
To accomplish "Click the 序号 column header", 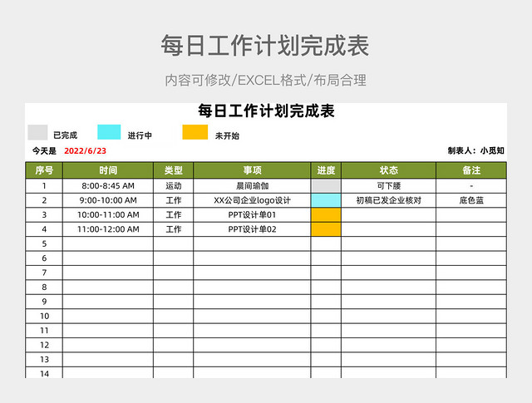I will pos(44,170).
